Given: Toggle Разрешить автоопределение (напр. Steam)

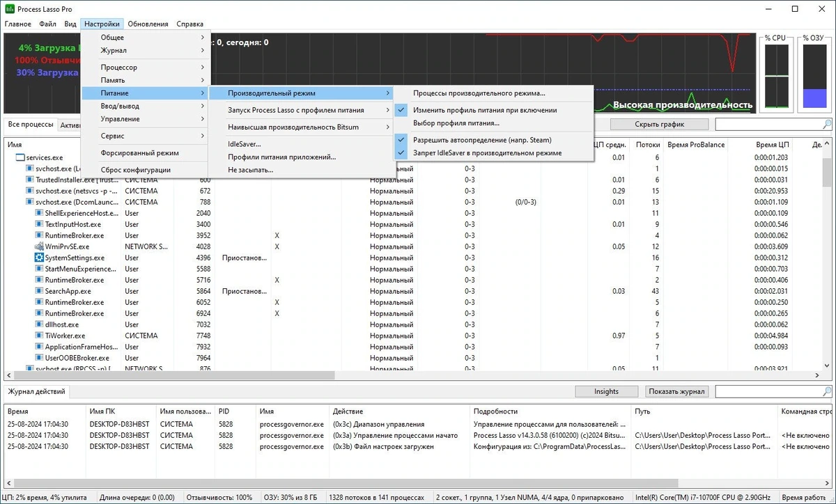Looking at the screenshot, I should pos(493,140).
